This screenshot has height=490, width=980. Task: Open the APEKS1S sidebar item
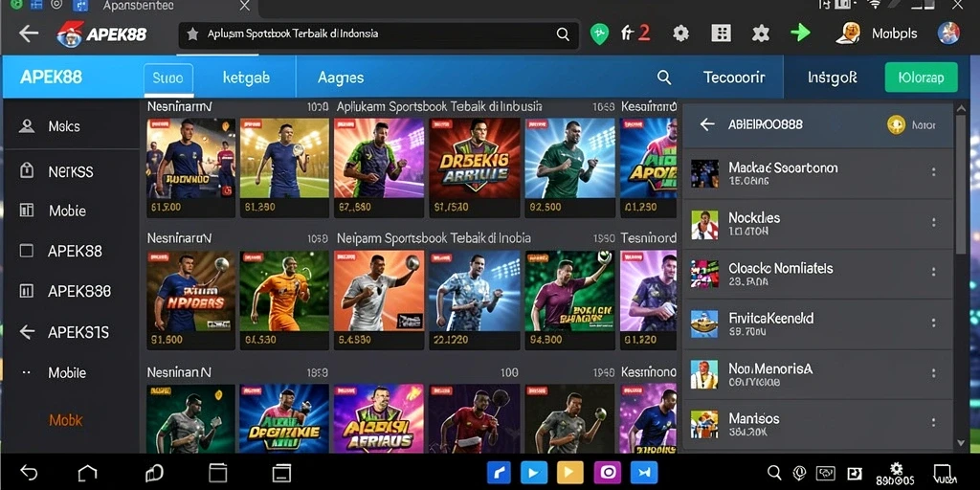(70, 332)
